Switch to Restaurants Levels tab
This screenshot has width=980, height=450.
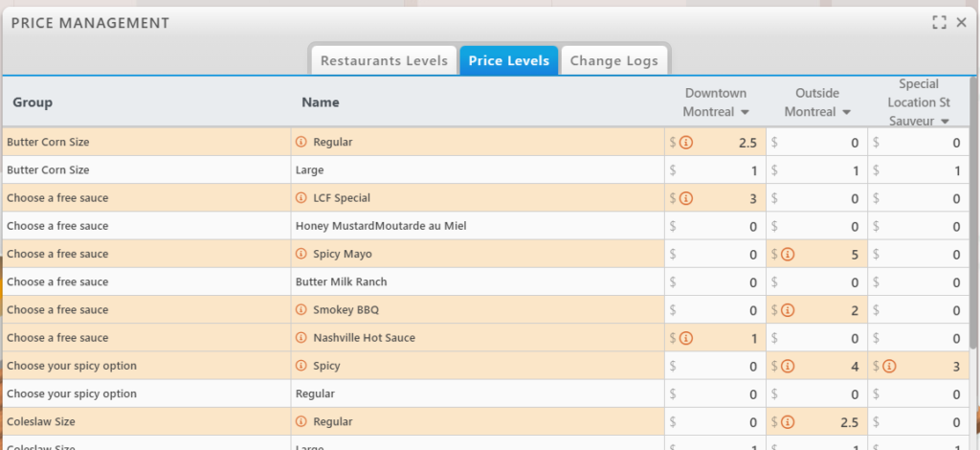(384, 60)
